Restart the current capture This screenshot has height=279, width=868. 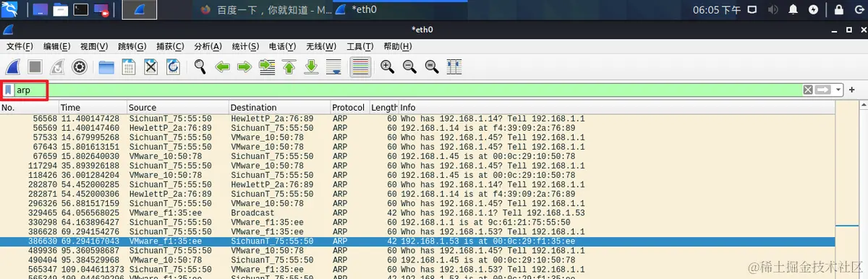click(x=58, y=67)
